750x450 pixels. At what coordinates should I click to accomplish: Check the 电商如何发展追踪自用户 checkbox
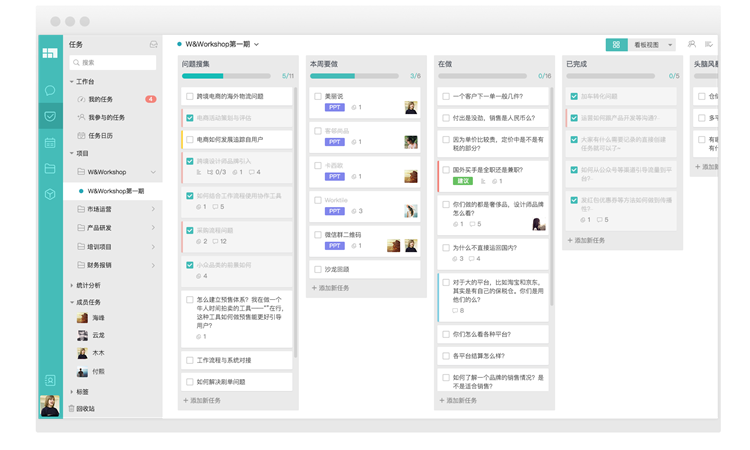(190, 140)
